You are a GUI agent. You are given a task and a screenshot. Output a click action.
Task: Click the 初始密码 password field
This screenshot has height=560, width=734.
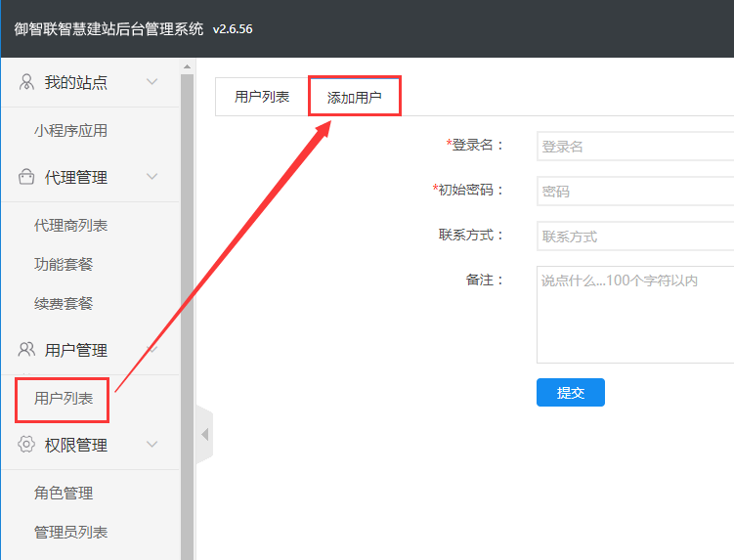pyautogui.click(x=635, y=191)
